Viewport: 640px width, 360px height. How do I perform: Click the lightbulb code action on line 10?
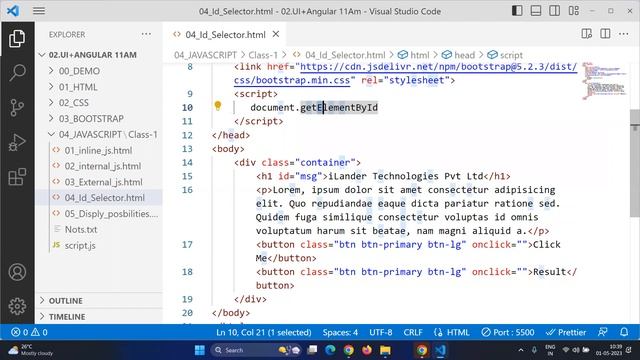218,106
